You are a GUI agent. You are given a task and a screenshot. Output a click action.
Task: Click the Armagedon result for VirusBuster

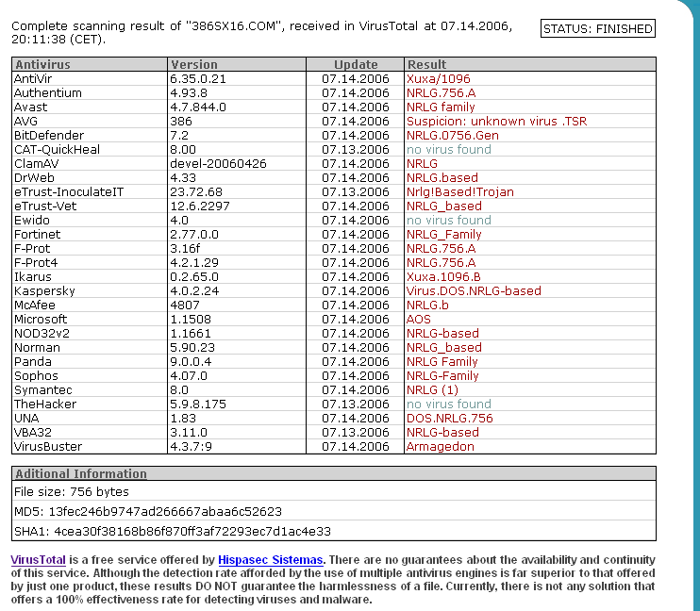[441, 446]
